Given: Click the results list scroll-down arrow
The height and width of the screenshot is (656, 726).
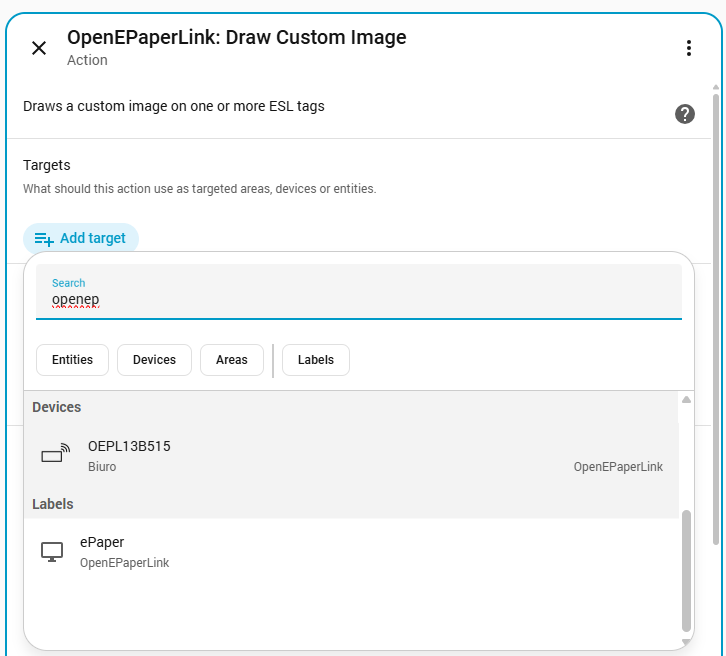Looking at the screenshot, I should point(686,641).
